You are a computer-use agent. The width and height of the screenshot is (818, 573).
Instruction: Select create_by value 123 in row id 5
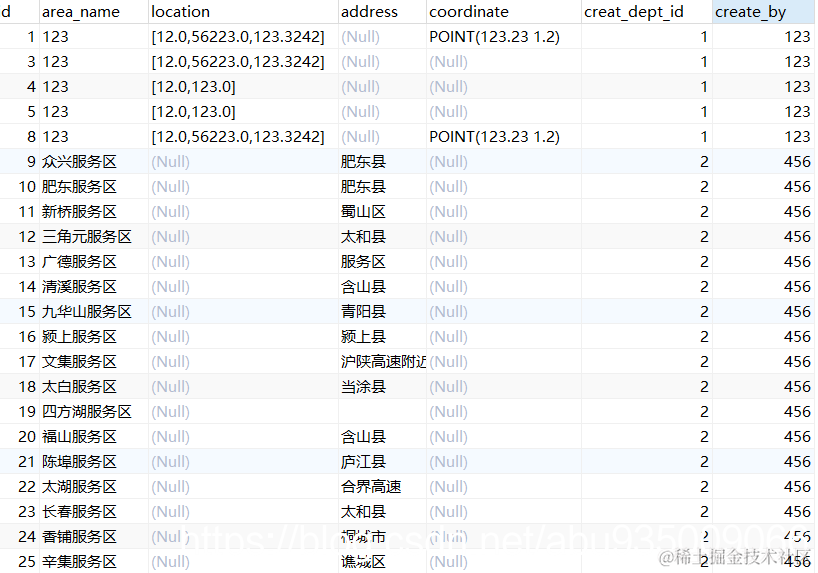click(797, 112)
